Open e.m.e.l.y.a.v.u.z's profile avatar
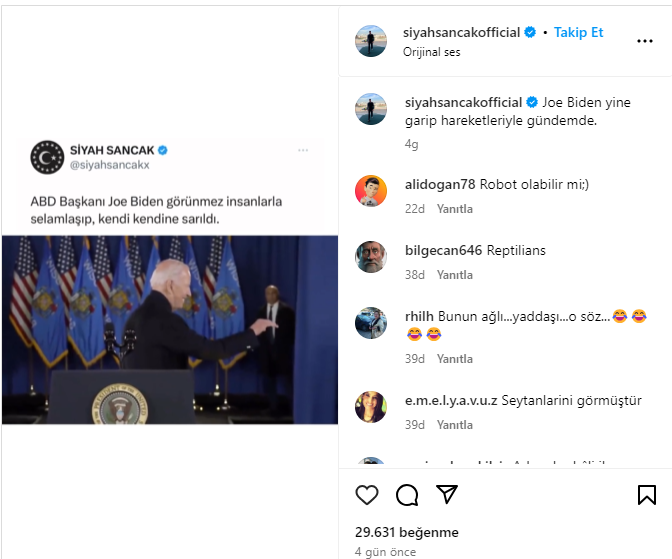This screenshot has height=559, width=672. tap(371, 406)
